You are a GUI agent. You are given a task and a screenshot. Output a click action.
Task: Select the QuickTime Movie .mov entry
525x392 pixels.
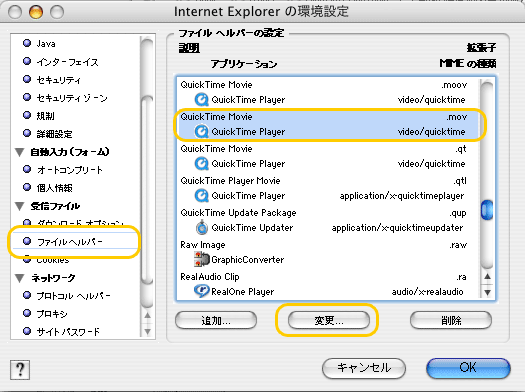coord(328,124)
